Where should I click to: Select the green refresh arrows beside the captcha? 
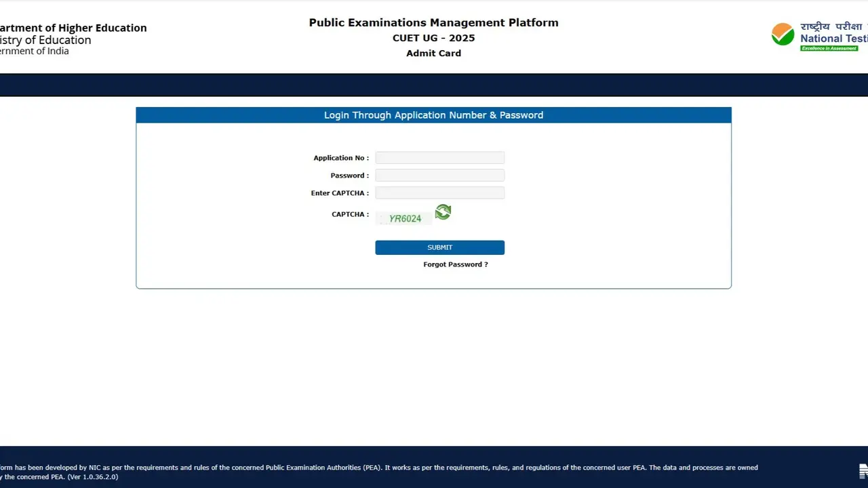[442, 212]
